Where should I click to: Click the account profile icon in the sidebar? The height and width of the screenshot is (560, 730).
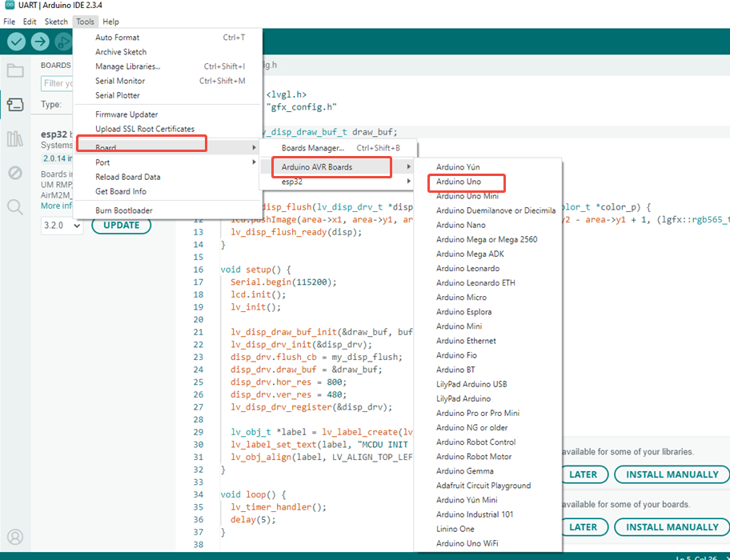(15, 537)
